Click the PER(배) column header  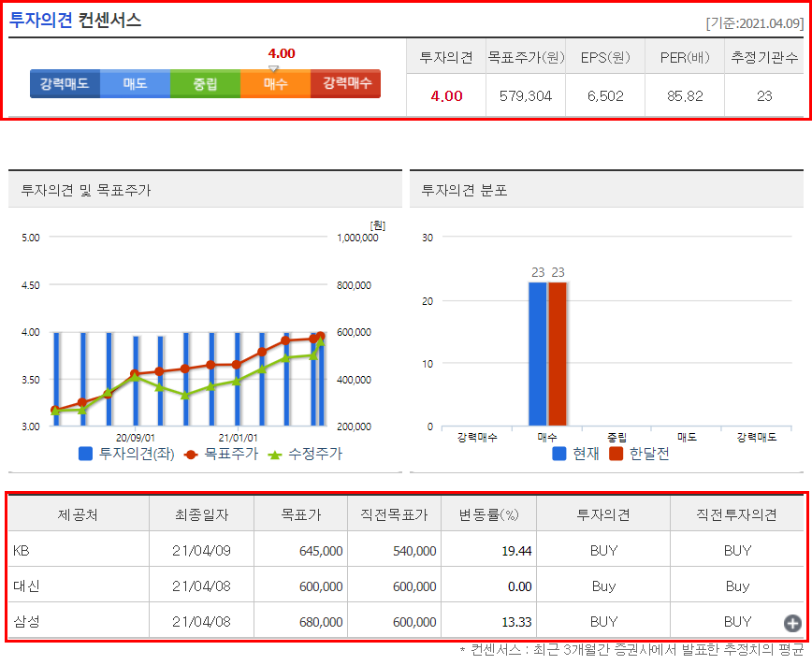pyautogui.click(x=685, y=57)
